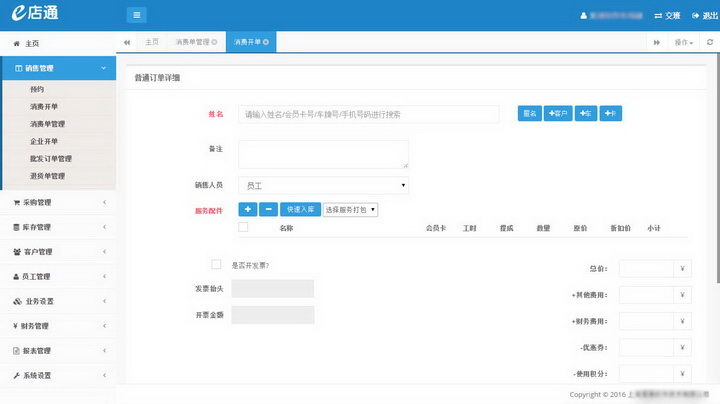
Task: Click the plus button to add service item
Action: tap(248, 209)
